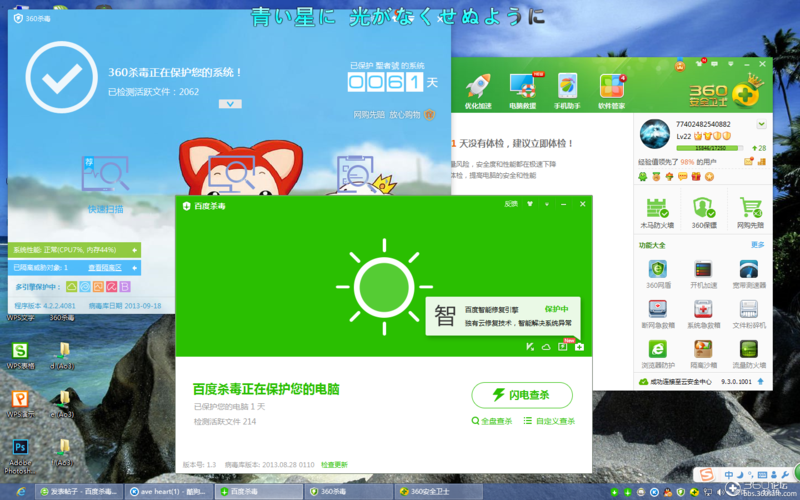The image size is (800, 500).
Task: Open Internet Explorer icon on taskbar
Action: [x=21, y=492]
